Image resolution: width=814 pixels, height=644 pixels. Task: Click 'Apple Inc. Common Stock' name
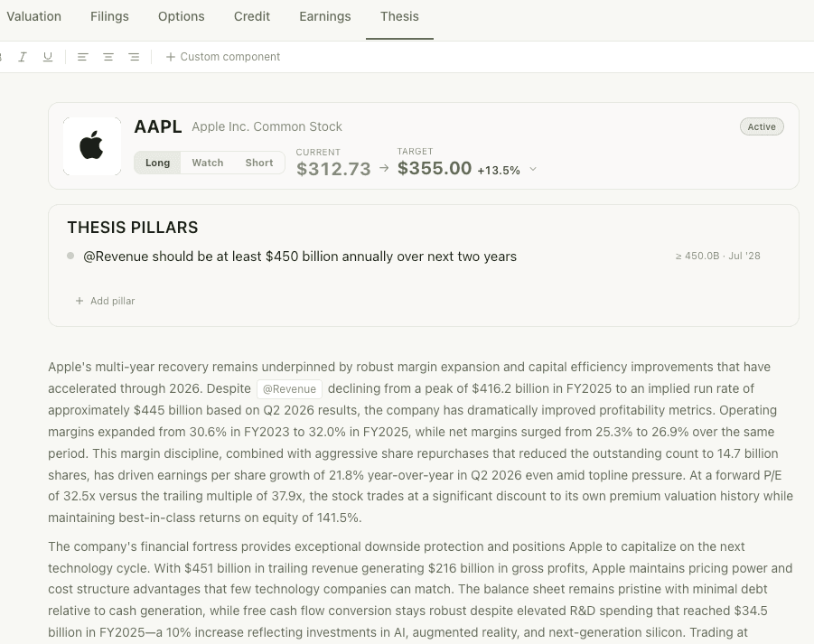[267, 126]
